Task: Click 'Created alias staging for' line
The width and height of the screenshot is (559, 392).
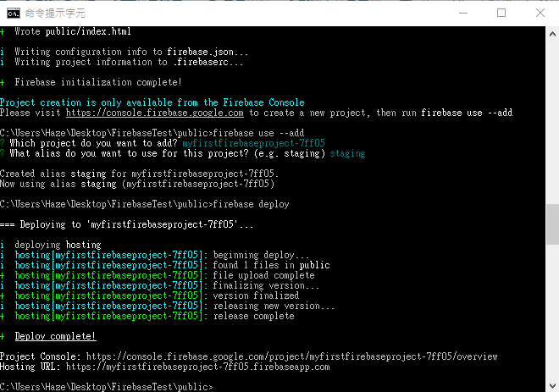Action: 139,174
